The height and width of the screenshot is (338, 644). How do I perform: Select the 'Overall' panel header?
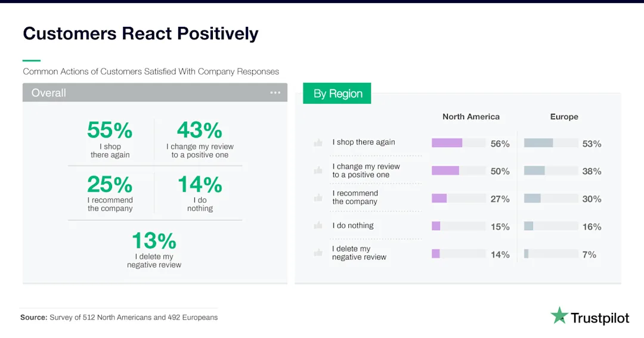[x=155, y=92]
